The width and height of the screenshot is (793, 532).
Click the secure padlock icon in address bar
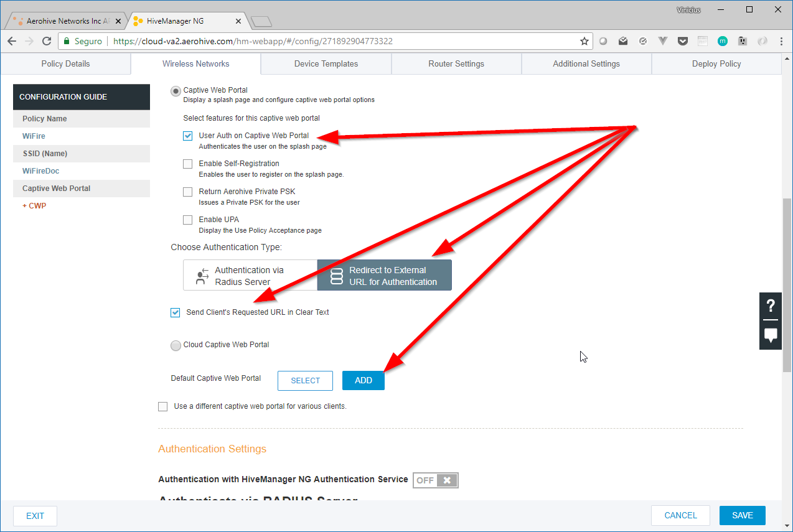[x=67, y=41]
